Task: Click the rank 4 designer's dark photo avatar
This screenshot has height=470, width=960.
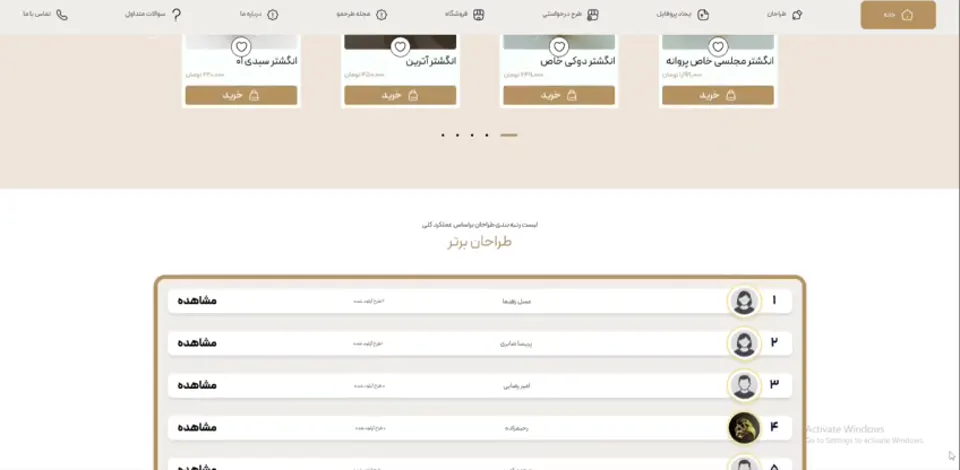Action: [744, 428]
